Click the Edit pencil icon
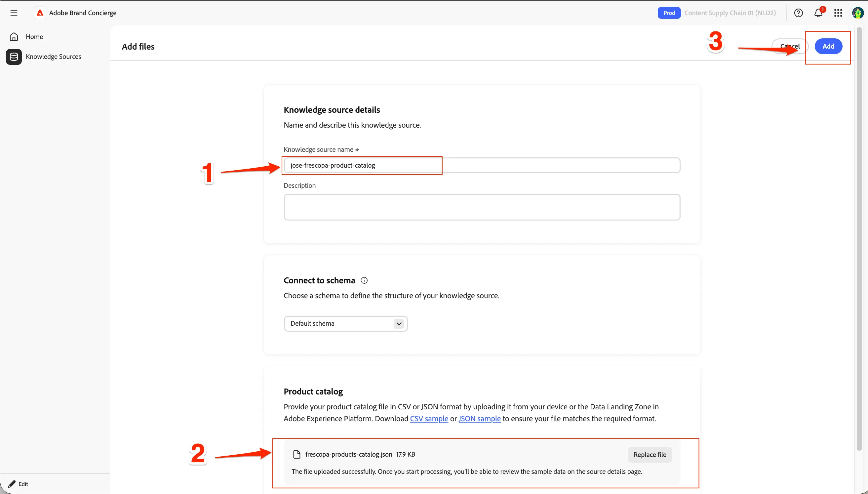Screen dimensions: 868x494 (x=12, y=484)
